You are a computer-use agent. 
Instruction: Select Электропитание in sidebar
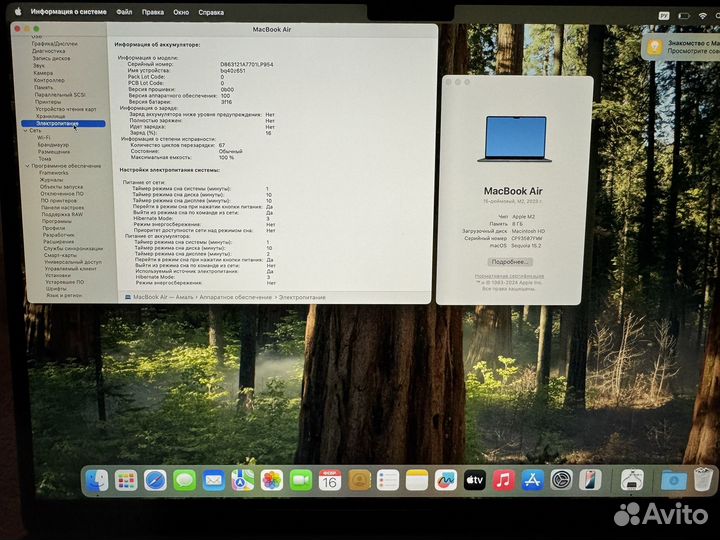click(x=63, y=124)
